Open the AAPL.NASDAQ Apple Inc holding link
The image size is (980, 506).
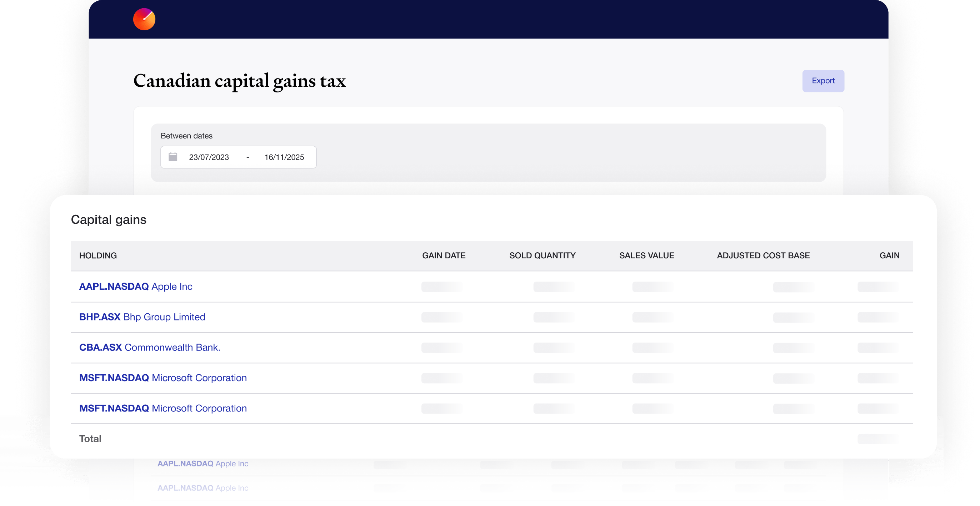click(x=136, y=287)
